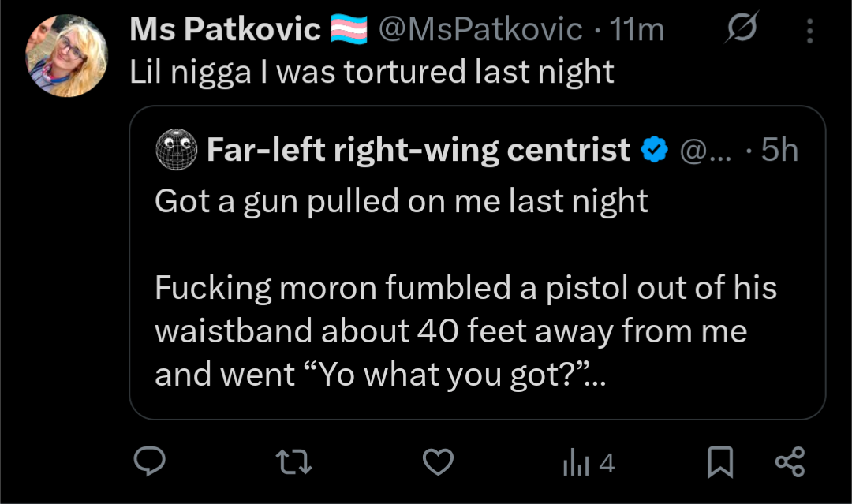Click the quoted tweet's 5h timestamp
852x504 pixels.
point(779,150)
